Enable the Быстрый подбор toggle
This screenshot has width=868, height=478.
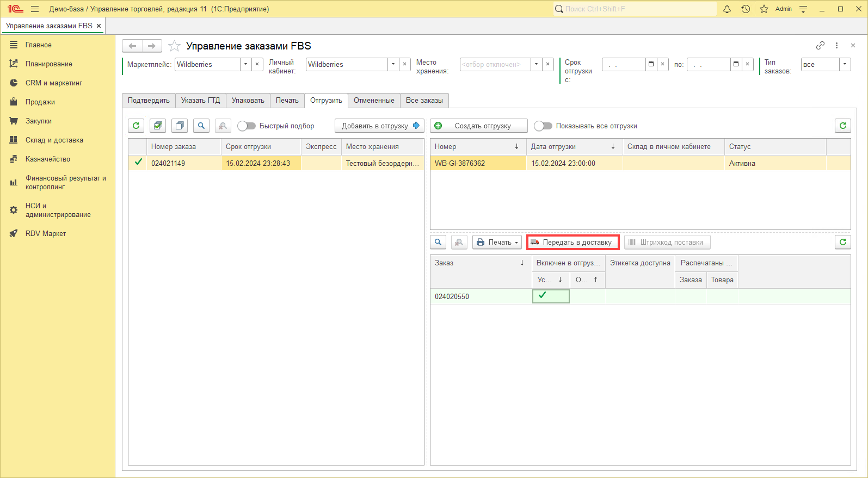(x=247, y=126)
